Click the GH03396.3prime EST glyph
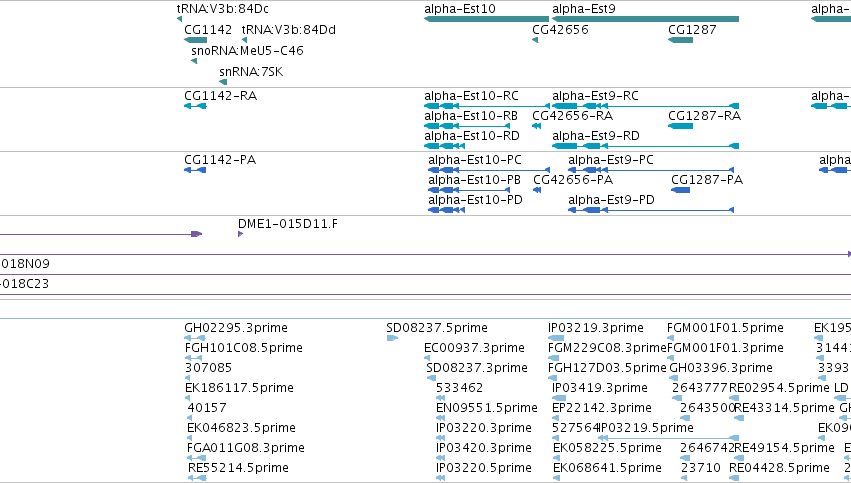851x483 pixels. tap(676, 378)
